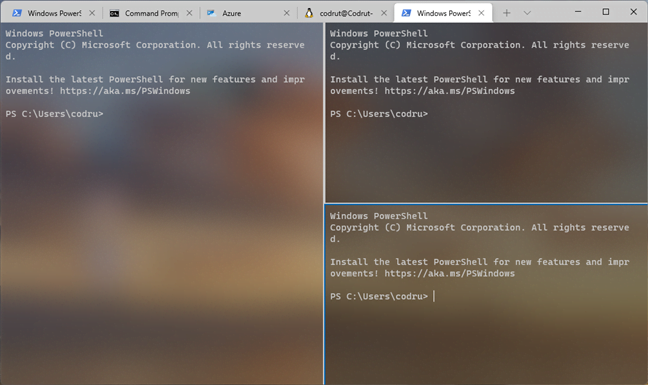
Task: Close the first Windows PowerShell tab
Action: coord(92,13)
